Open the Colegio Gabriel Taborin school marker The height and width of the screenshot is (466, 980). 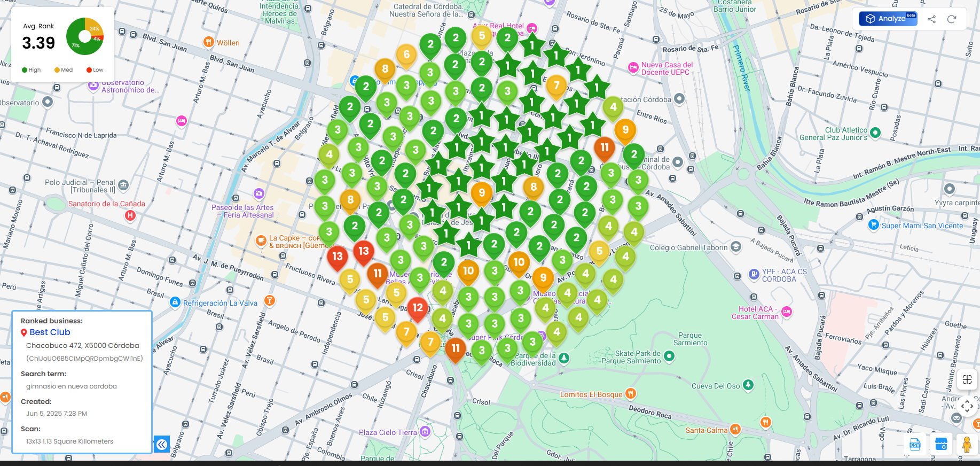(736, 247)
